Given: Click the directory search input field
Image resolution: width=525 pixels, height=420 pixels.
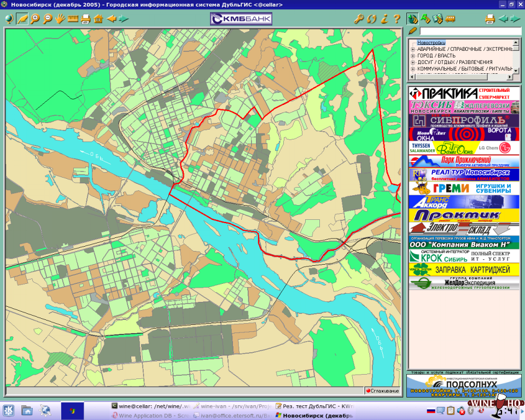Looking at the screenshot, I should [x=469, y=31].
